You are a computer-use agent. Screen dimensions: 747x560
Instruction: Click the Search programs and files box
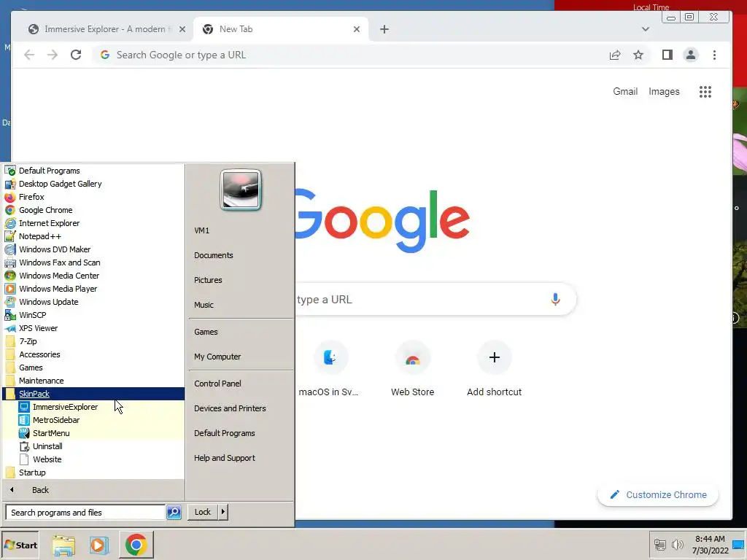[85, 513]
